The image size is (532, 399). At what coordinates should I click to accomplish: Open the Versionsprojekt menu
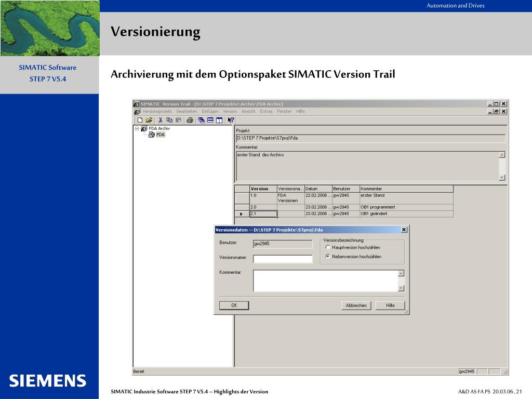[157, 111]
